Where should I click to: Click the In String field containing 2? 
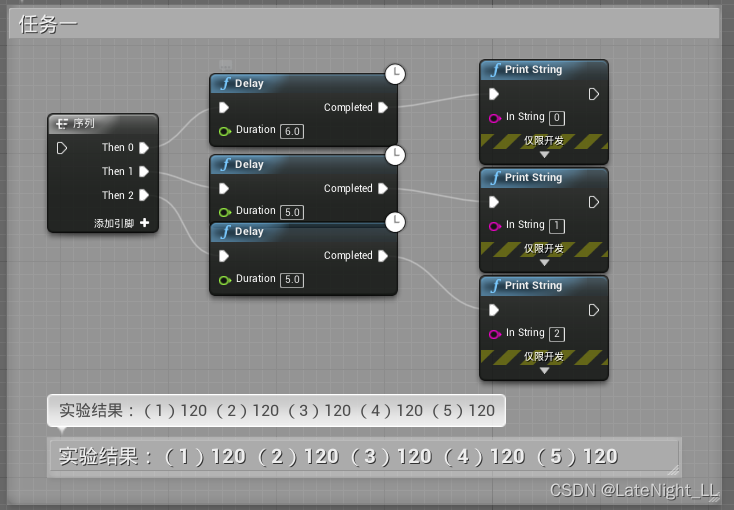(x=557, y=334)
